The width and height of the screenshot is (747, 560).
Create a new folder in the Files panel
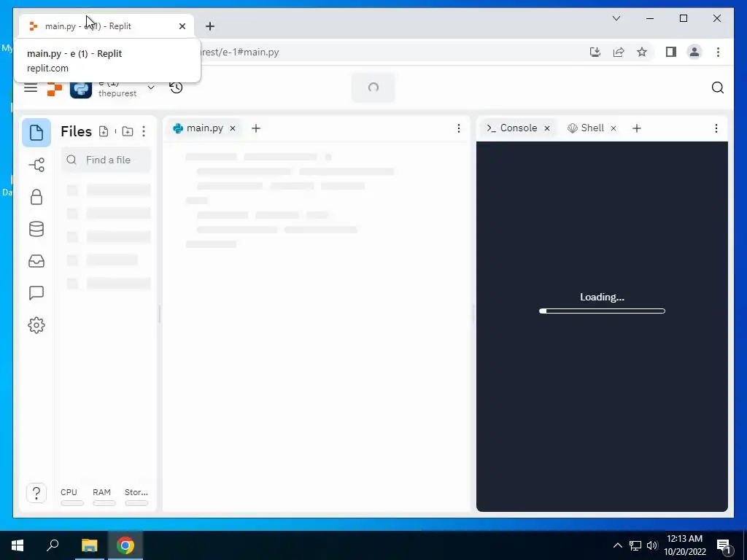click(127, 131)
